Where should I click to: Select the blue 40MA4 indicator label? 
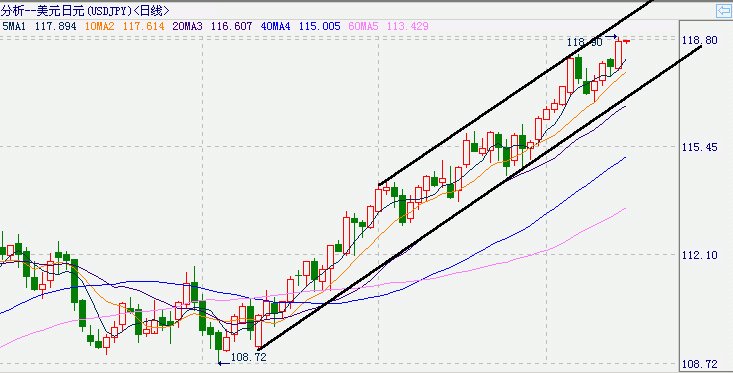(x=275, y=26)
